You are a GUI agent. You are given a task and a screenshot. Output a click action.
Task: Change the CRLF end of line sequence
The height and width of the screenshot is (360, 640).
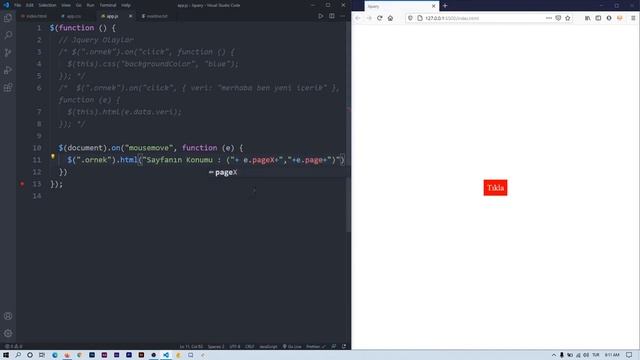[x=249, y=347]
